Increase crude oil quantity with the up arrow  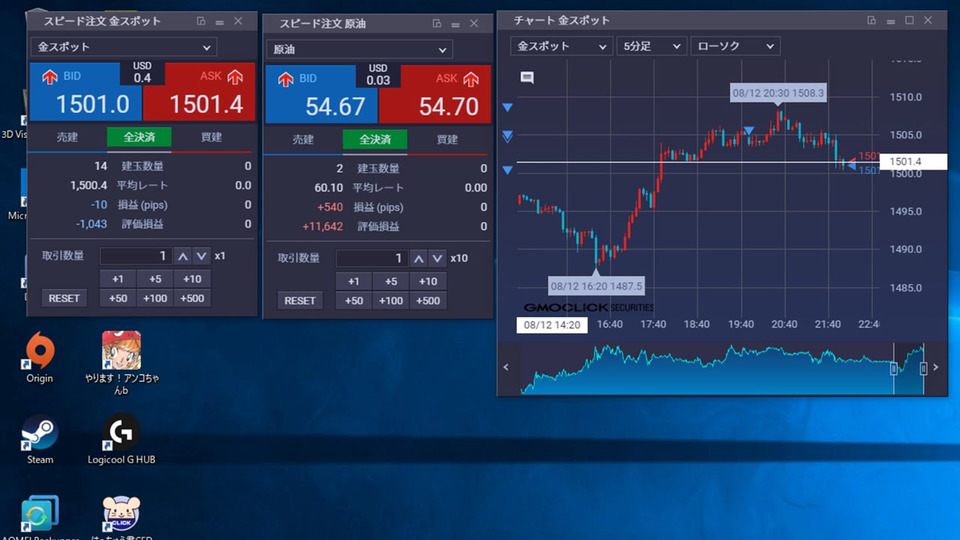point(418,258)
